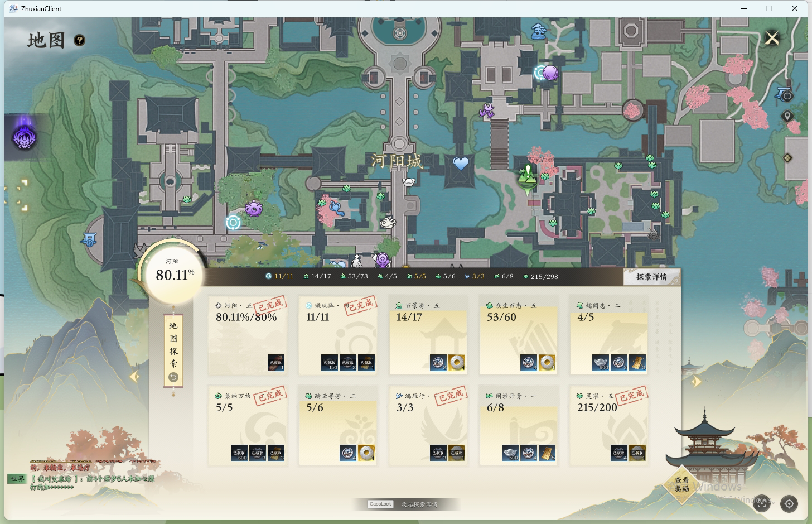Open the 灵眼·五 215/200 card

point(609,426)
